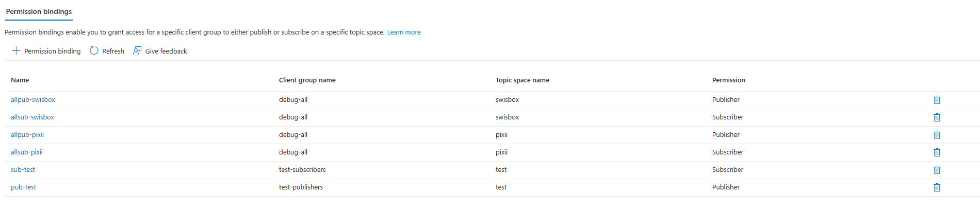Screen dimensions: 980x209
Task: Open the allpub-pixii binding
Action: 27,134
